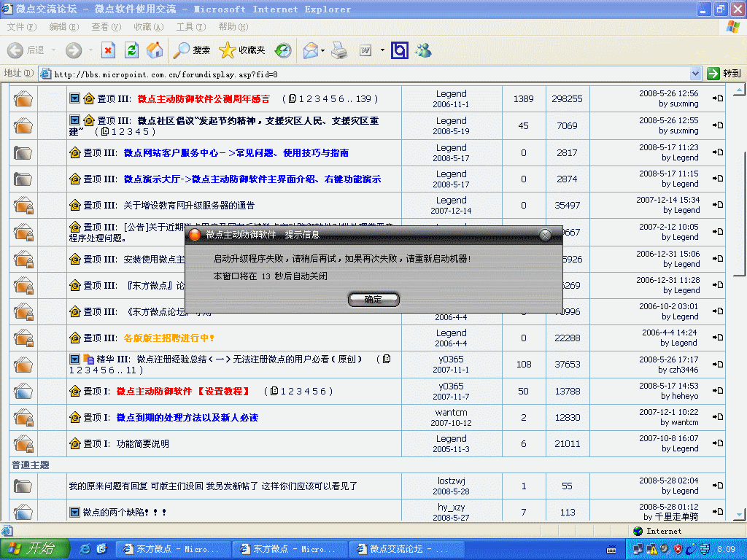Click IE quick launch icon on taskbar
The image size is (747, 560).
tap(85, 549)
